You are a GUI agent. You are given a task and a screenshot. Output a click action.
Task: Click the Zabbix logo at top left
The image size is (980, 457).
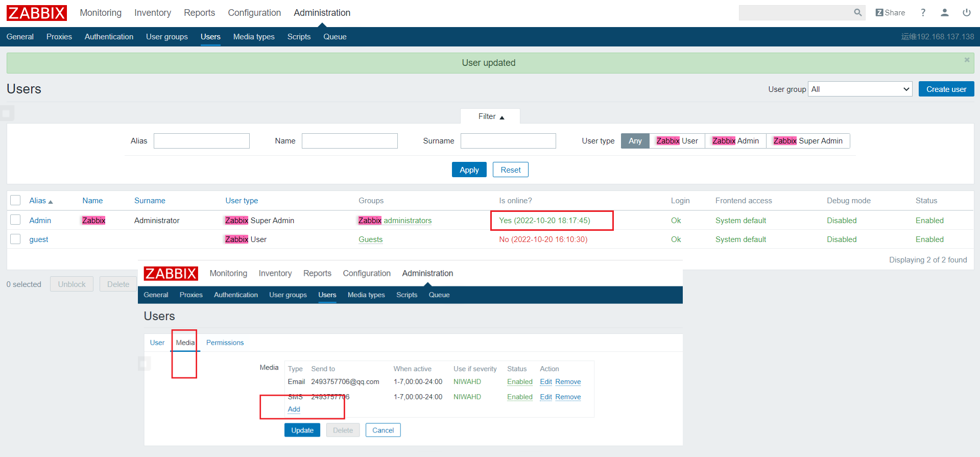36,13
